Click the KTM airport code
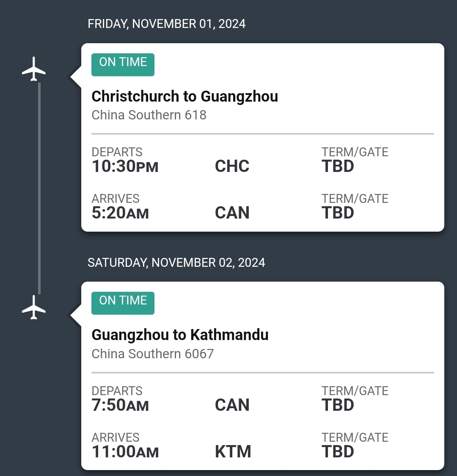 click(x=233, y=451)
